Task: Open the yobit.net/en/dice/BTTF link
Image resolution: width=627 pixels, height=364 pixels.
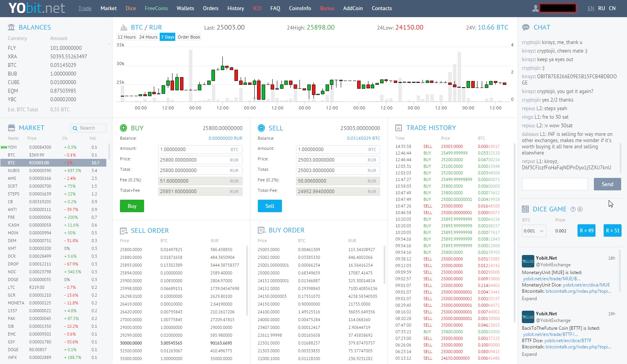Action: point(567,341)
